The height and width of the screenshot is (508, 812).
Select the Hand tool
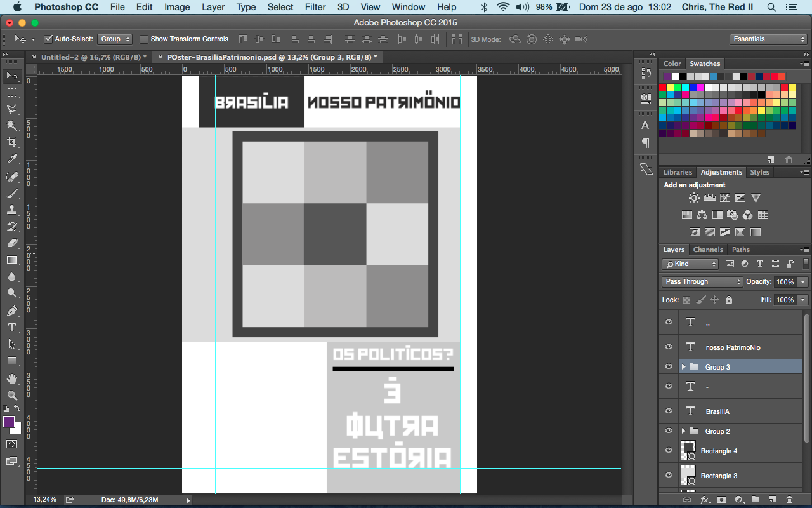[x=12, y=379]
